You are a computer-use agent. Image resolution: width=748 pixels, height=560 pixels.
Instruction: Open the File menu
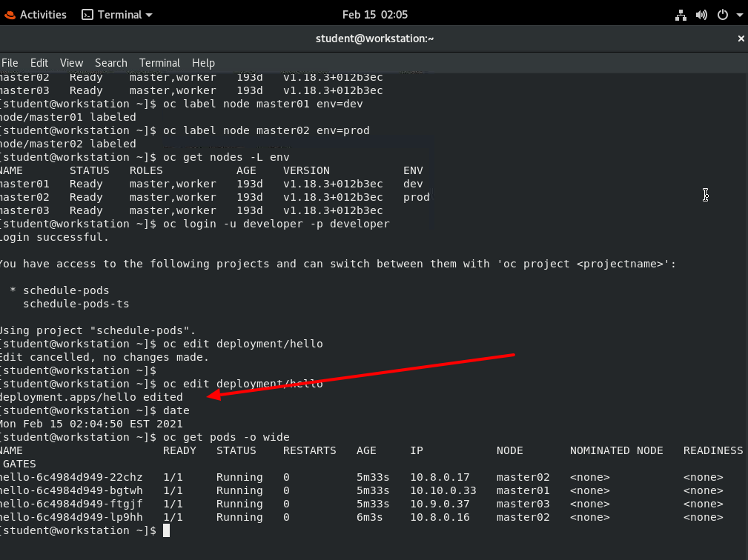[10, 63]
